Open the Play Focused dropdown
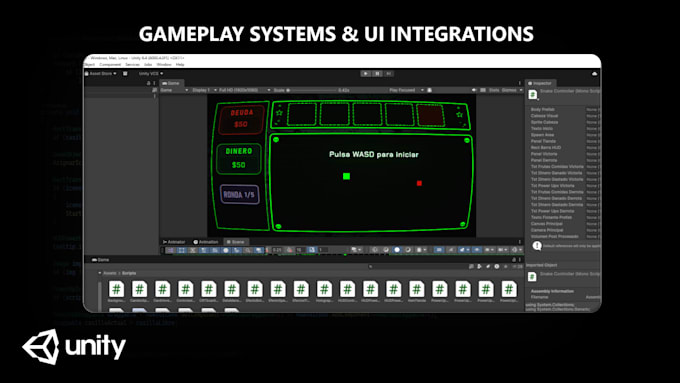680x383 pixels. [x=406, y=90]
